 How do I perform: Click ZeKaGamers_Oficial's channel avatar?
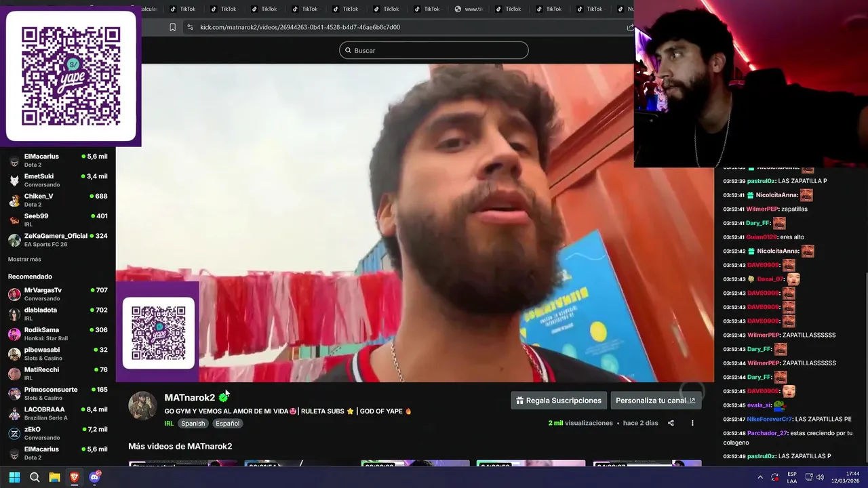pyautogui.click(x=14, y=240)
